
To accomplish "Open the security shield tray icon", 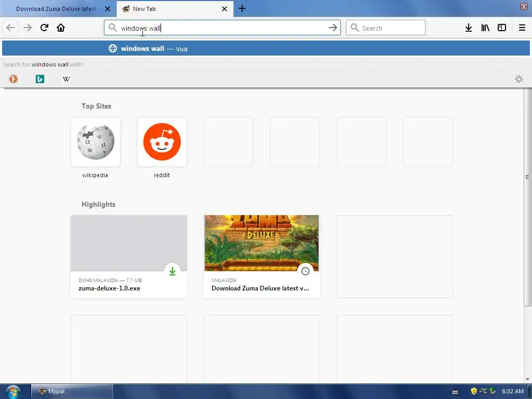I will [x=474, y=391].
